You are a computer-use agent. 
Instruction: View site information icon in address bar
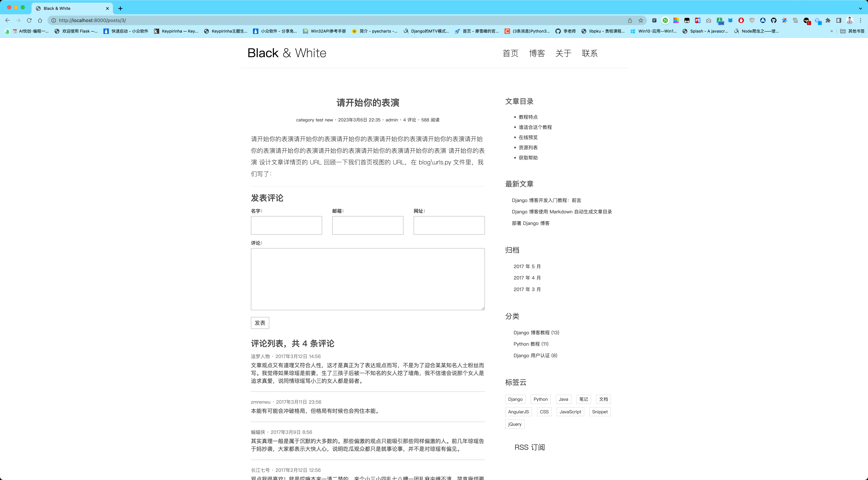click(54, 20)
